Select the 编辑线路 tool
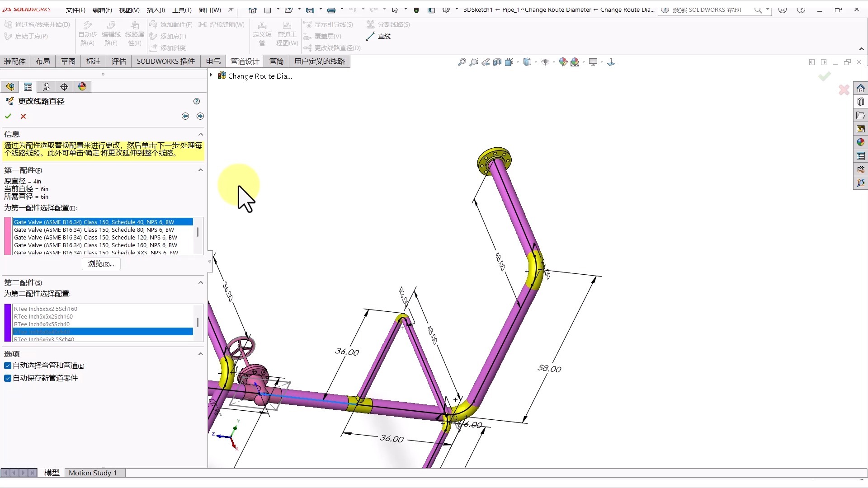The width and height of the screenshot is (868, 488). tap(111, 33)
